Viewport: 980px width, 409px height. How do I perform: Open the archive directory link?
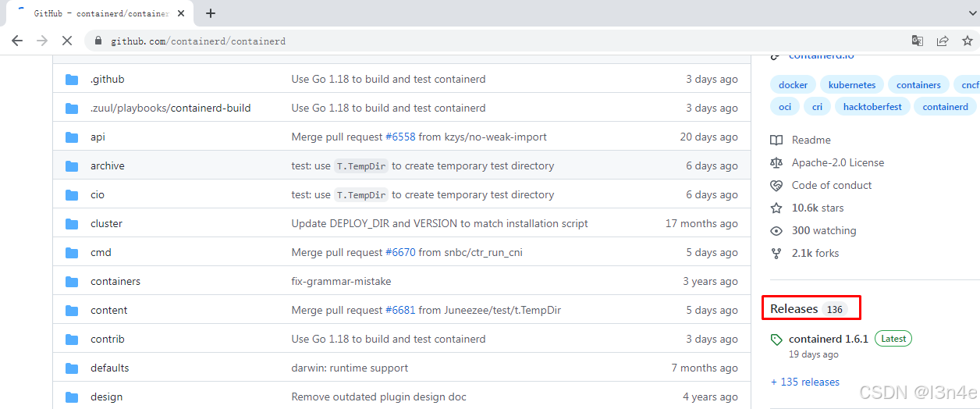[x=108, y=165]
